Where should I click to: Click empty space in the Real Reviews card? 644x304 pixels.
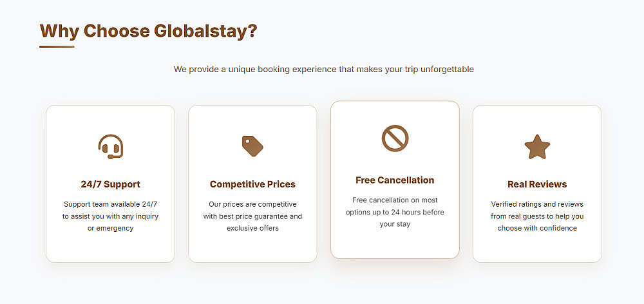[x=537, y=248]
